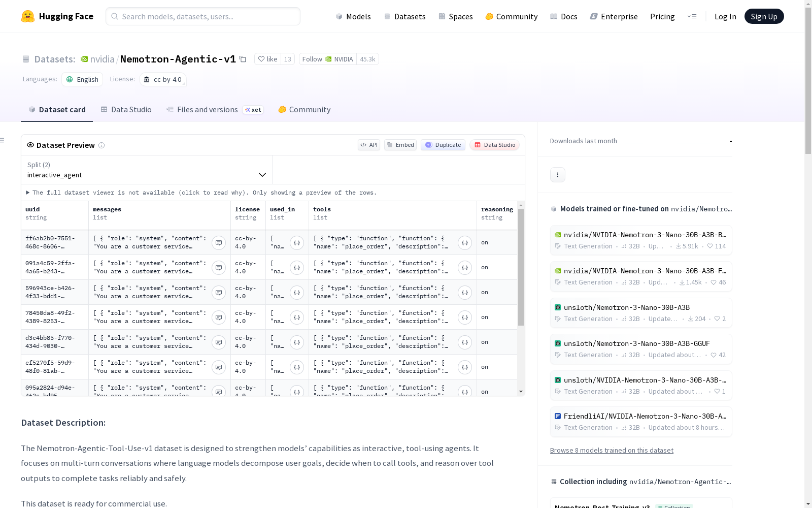Open tools JSON viewer for row d3c4bb85-f770
812x508 pixels.
click(465, 342)
